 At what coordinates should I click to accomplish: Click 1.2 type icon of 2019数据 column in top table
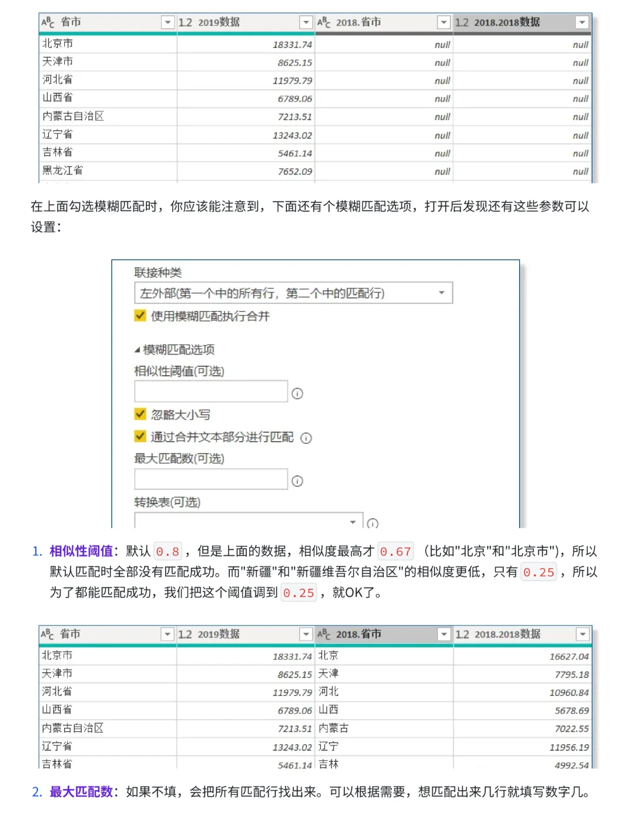click(185, 23)
